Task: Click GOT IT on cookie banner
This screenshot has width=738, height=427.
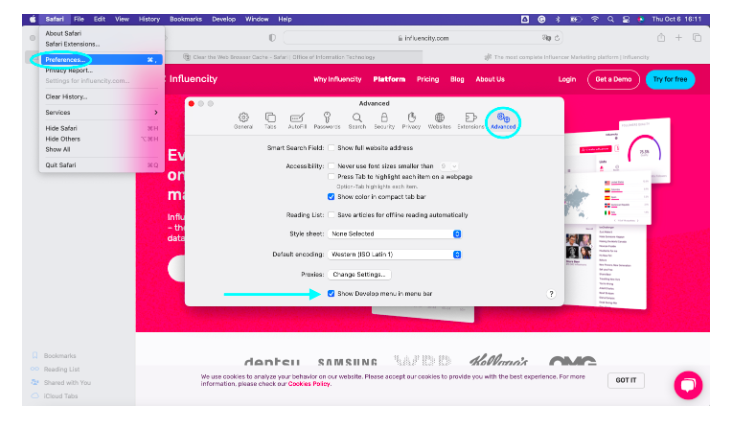Action: click(x=626, y=380)
